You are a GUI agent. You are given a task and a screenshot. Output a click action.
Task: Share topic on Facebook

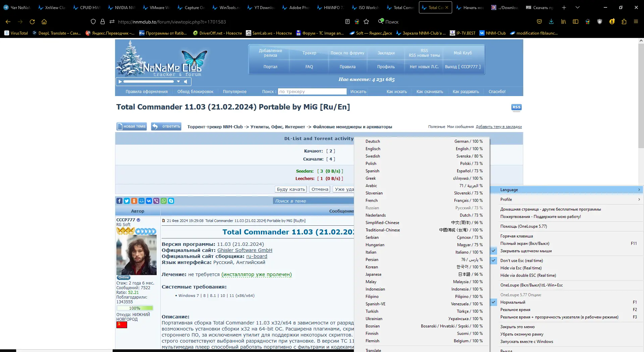point(119,201)
